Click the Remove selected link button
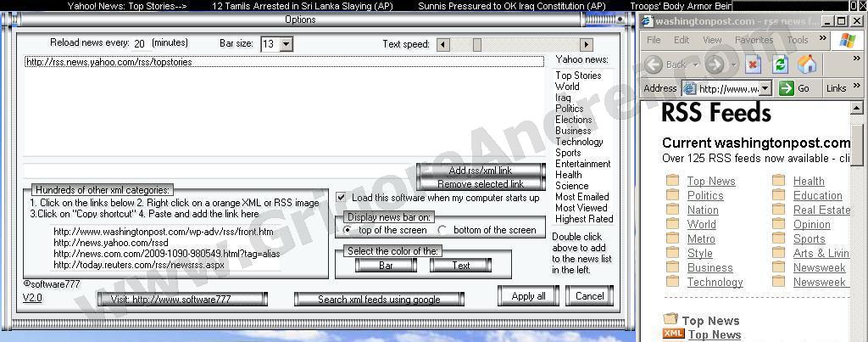The width and height of the screenshot is (868, 342). coord(481,184)
